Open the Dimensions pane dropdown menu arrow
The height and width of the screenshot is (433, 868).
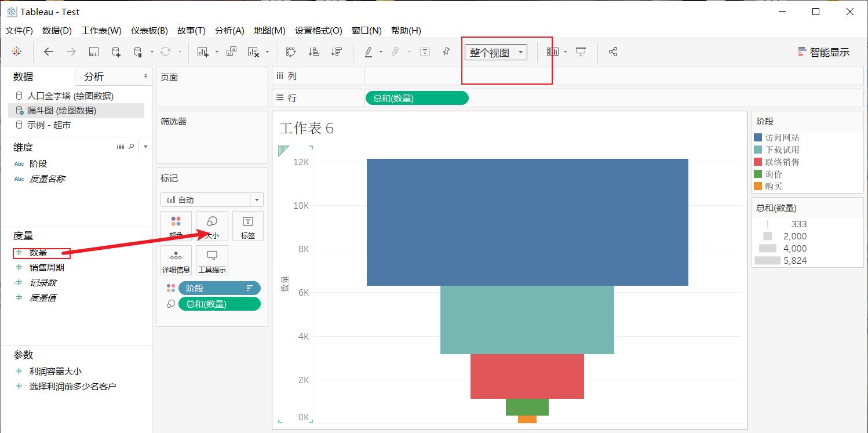pos(145,147)
